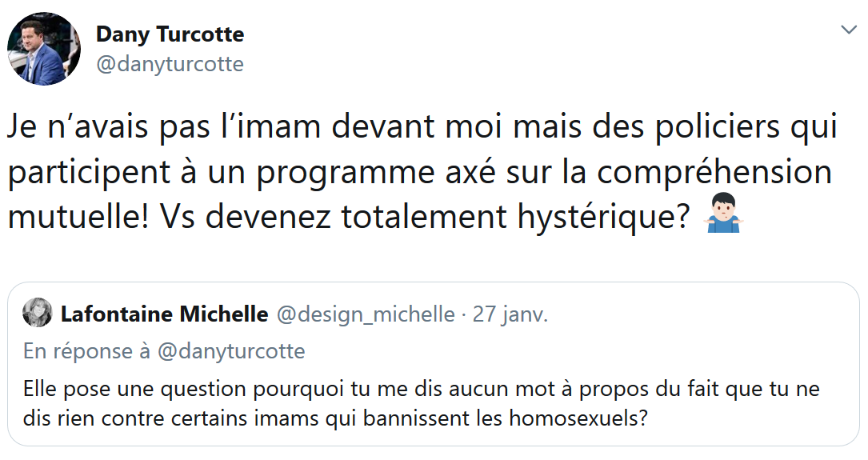Open the 27 janv. timestamp
The height and width of the screenshot is (460, 868).
(510, 314)
